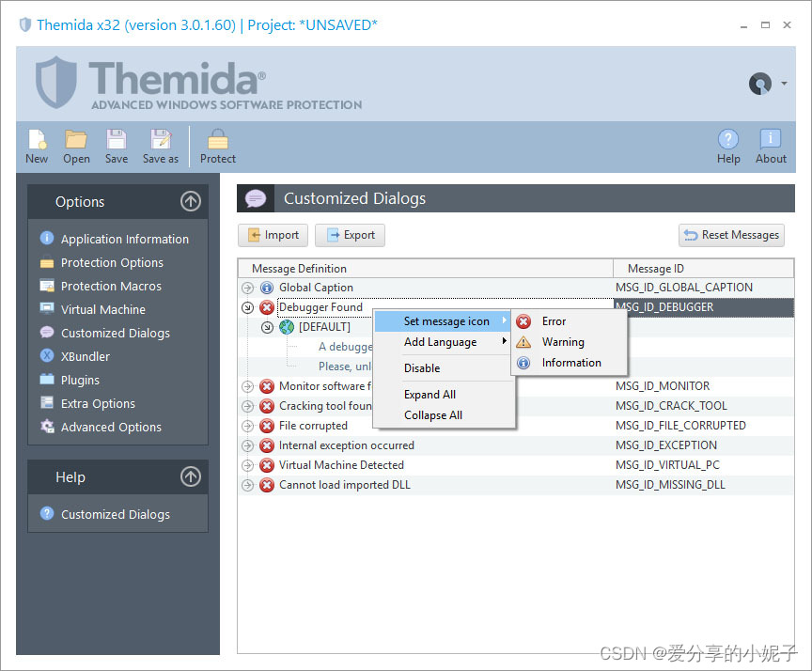Collapse the Help panel arrow

tap(191, 476)
